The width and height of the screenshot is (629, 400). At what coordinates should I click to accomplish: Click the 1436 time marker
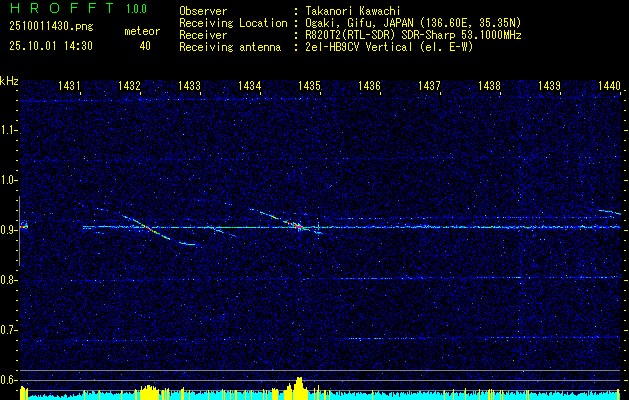(x=369, y=85)
